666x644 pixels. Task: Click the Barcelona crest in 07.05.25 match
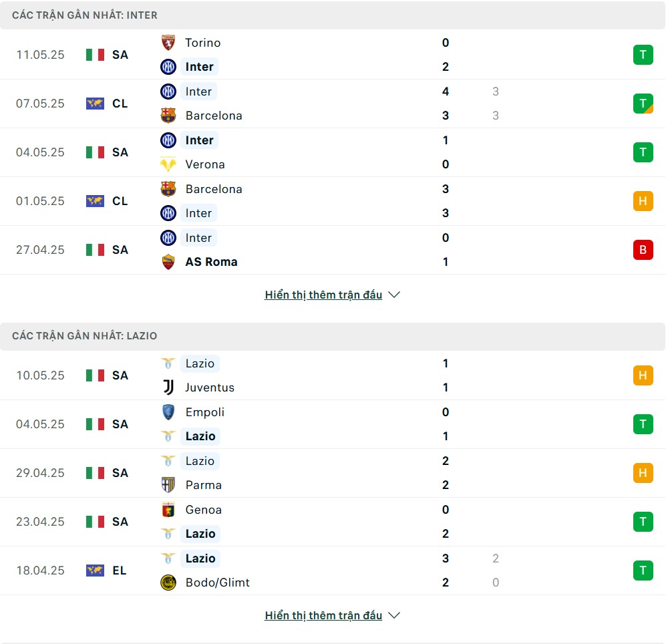point(168,115)
